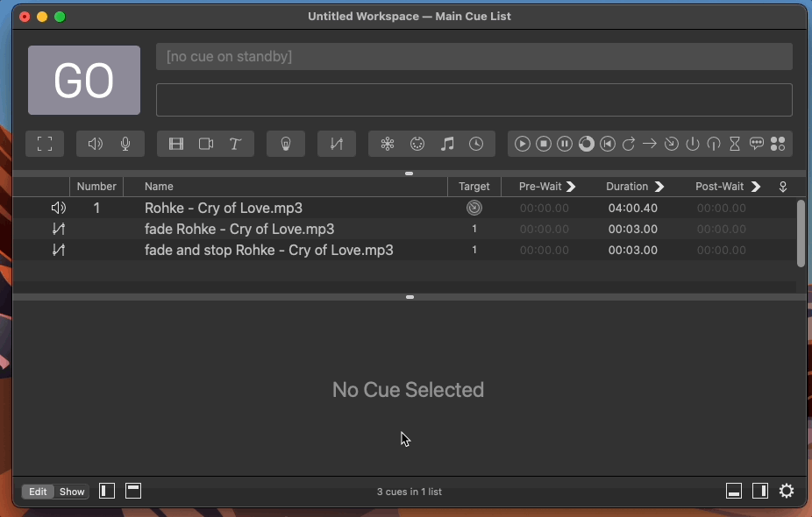Add a Mic cue with the microphone icon
The image size is (812, 517).
tap(125, 144)
